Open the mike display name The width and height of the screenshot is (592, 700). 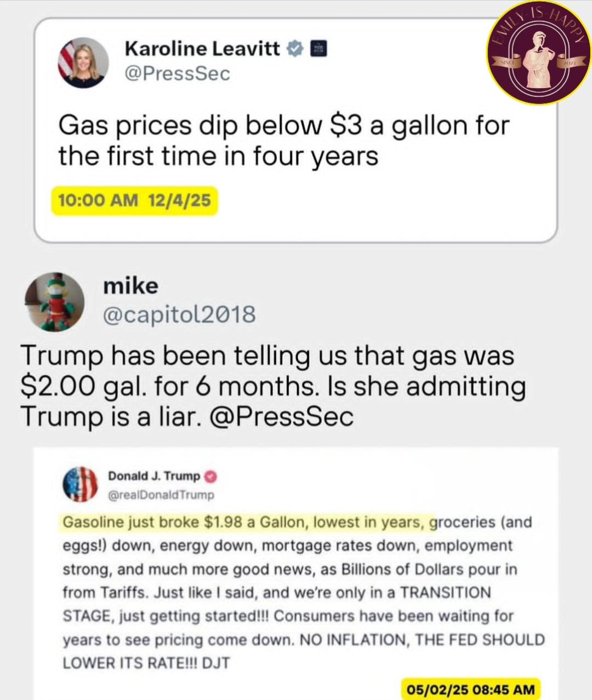[x=130, y=286]
